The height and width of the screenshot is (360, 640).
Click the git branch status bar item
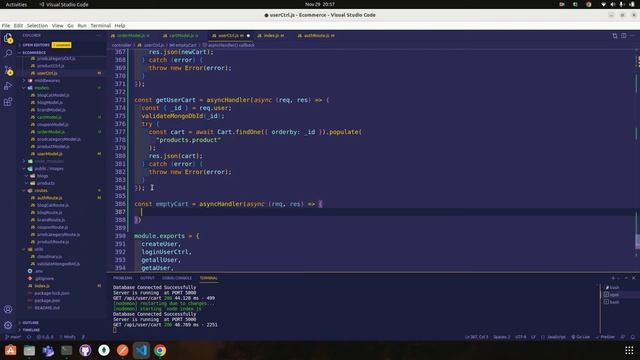click(x=13, y=337)
